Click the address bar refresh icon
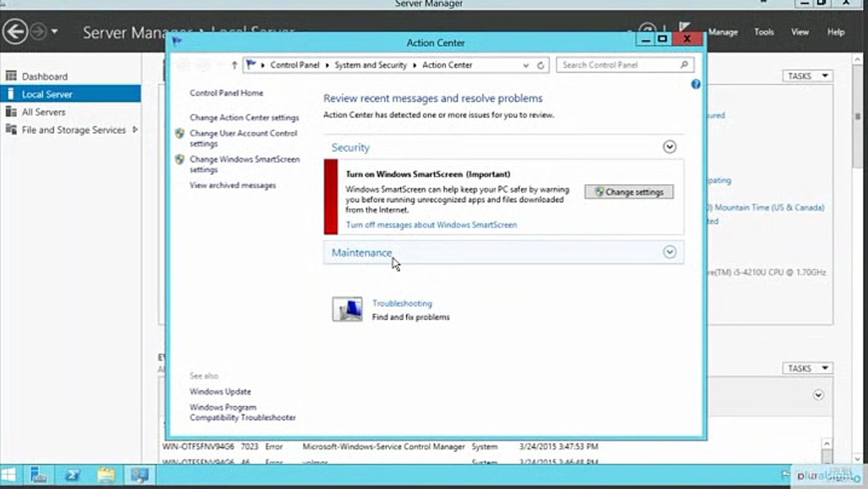 pos(541,65)
